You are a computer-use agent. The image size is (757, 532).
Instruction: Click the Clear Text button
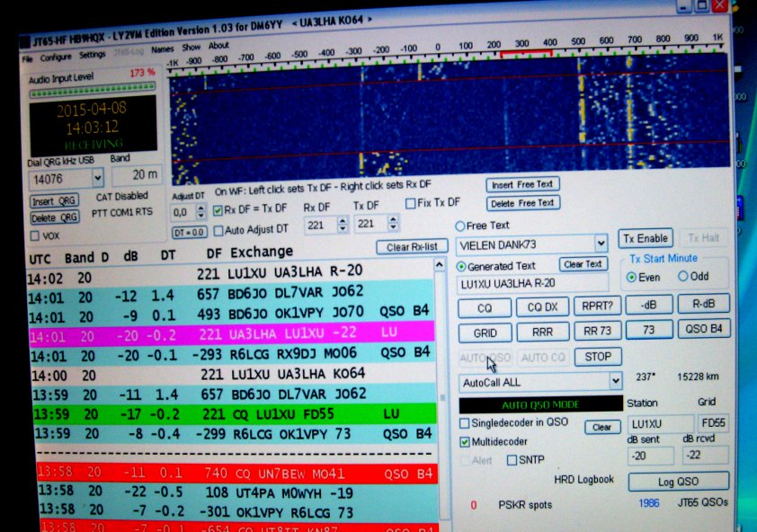(x=583, y=264)
